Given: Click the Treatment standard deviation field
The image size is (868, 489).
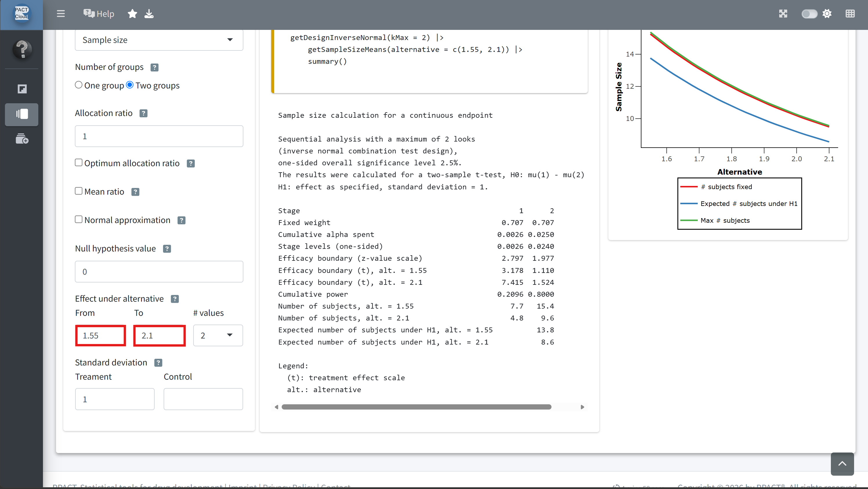Looking at the screenshot, I should point(115,399).
